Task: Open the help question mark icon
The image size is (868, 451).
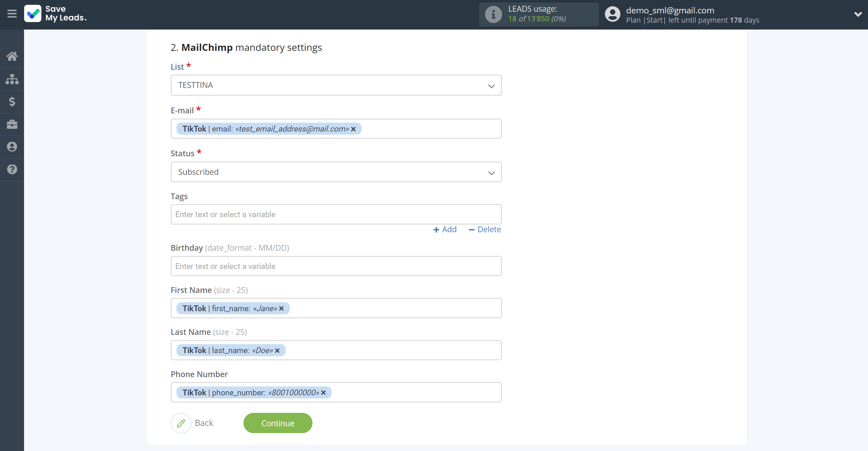Action: coord(12,169)
